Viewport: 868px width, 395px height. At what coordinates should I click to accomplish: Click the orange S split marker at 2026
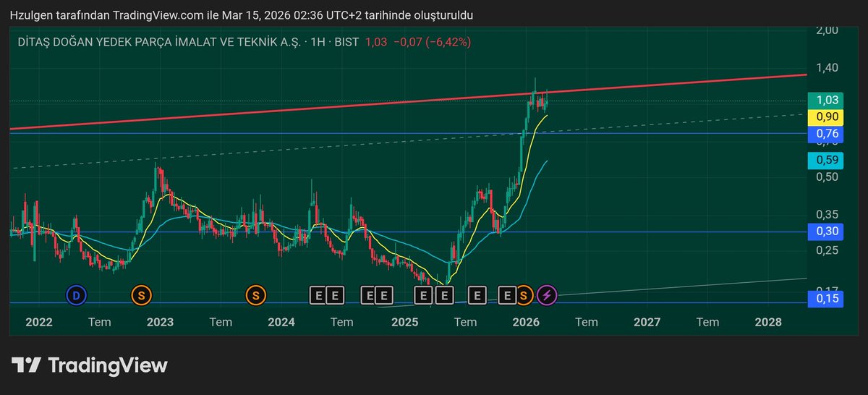(524, 294)
